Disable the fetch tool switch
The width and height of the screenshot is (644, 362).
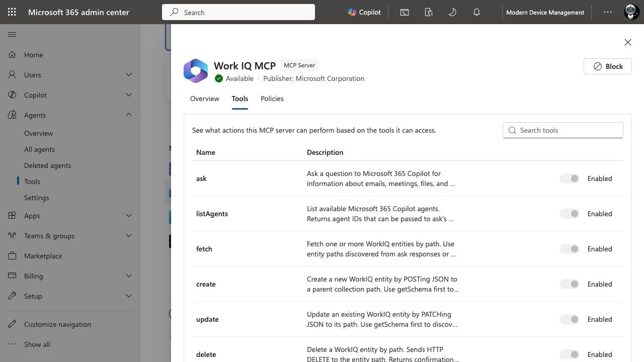pos(570,249)
